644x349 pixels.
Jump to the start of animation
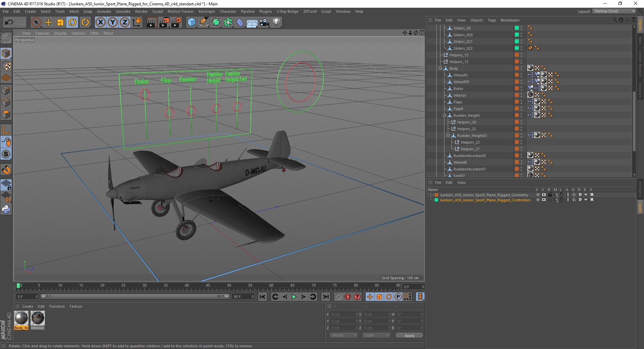pos(263,297)
